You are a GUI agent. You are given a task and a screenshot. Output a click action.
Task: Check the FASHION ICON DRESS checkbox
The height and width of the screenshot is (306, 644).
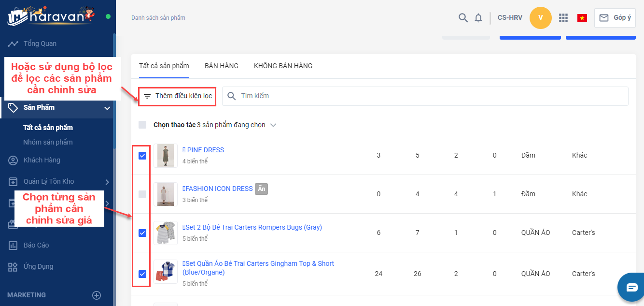click(142, 194)
